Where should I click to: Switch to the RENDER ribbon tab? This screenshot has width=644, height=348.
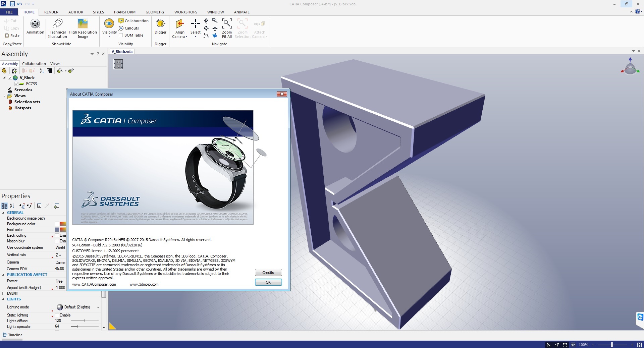pos(51,12)
